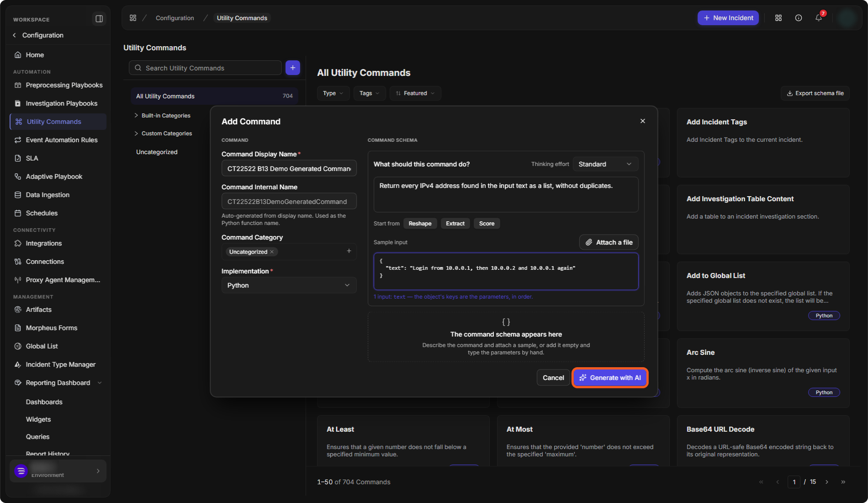868x503 pixels.
Task: Focus the Command Display Name field
Action: (289, 169)
